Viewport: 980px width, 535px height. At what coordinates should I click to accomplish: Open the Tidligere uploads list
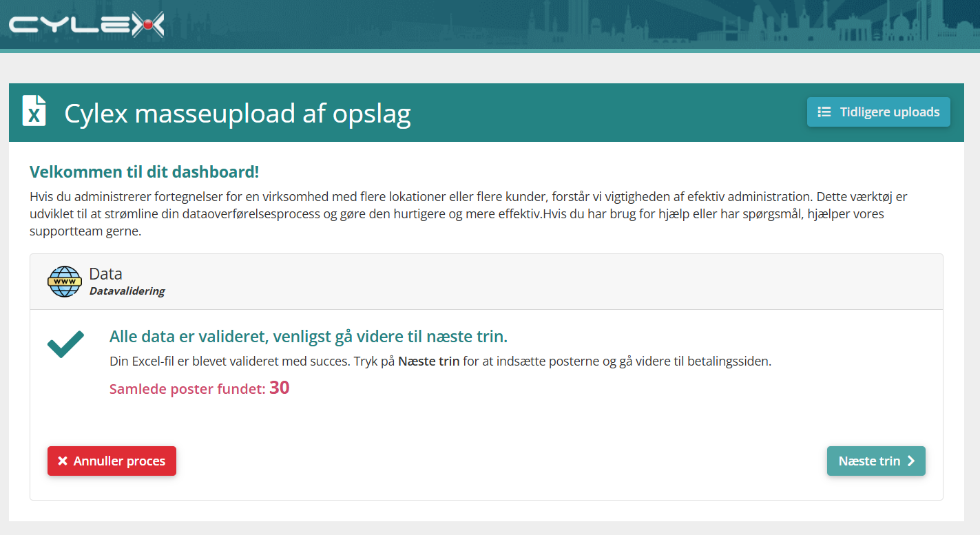pyautogui.click(x=878, y=112)
